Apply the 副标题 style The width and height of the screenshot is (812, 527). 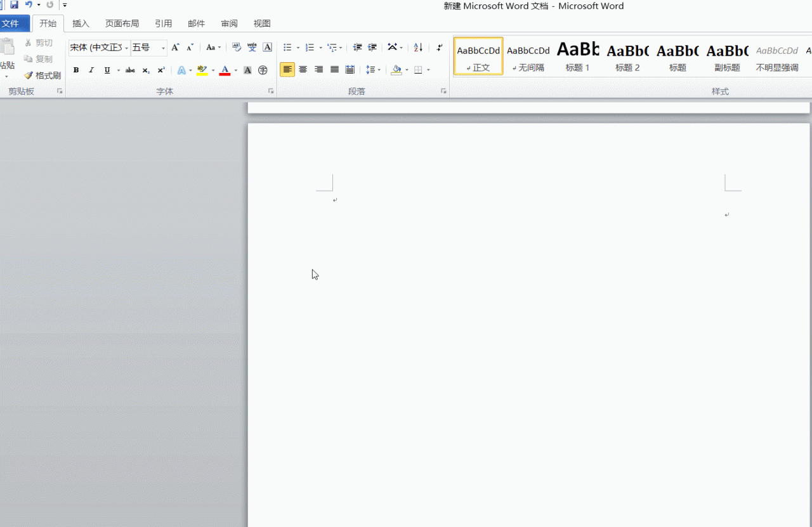[x=727, y=56]
